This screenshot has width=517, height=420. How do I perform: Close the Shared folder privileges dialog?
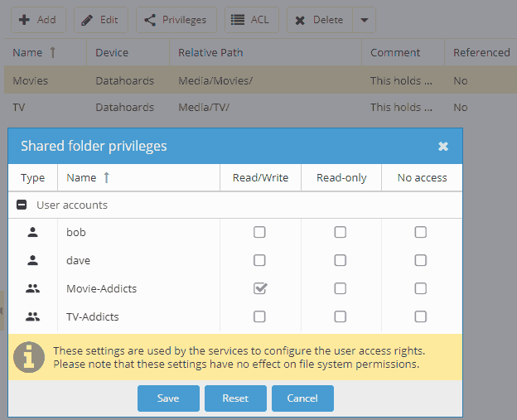click(x=443, y=147)
